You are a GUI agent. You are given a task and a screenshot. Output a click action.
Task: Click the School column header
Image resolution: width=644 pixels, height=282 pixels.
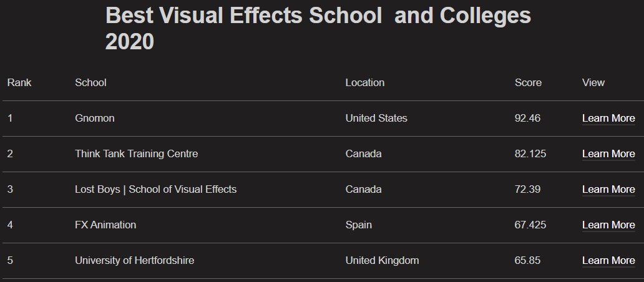[90, 82]
